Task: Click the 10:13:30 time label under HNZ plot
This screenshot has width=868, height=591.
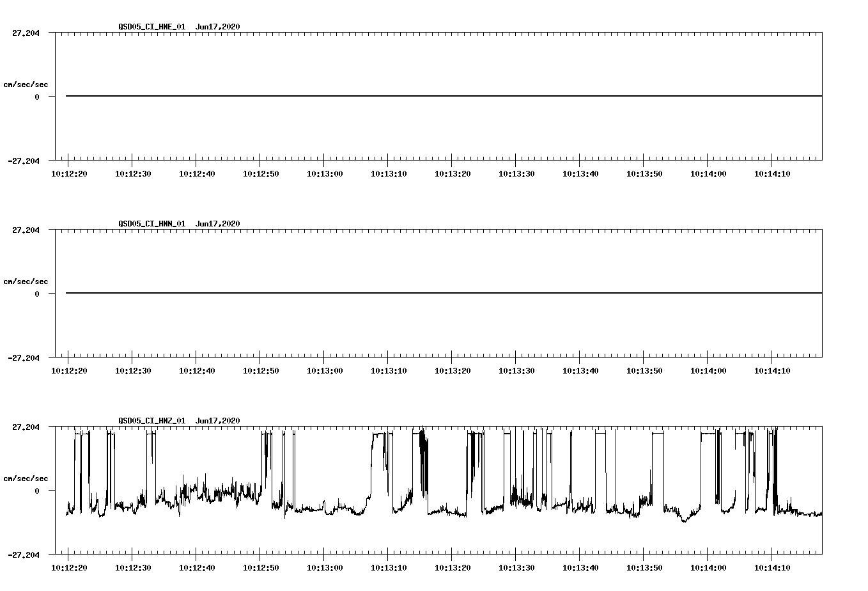Action: click(x=516, y=568)
